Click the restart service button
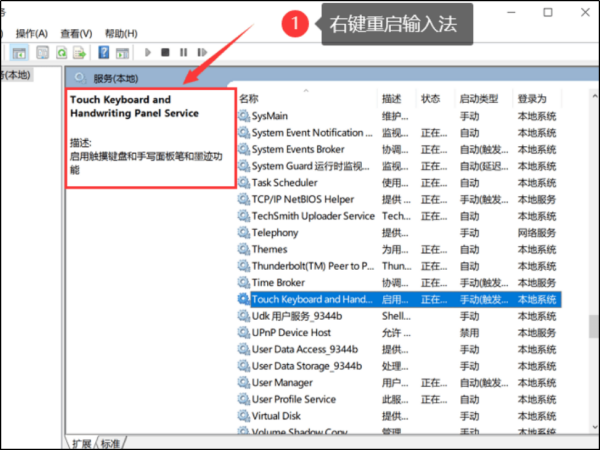600x450 pixels. click(x=202, y=52)
